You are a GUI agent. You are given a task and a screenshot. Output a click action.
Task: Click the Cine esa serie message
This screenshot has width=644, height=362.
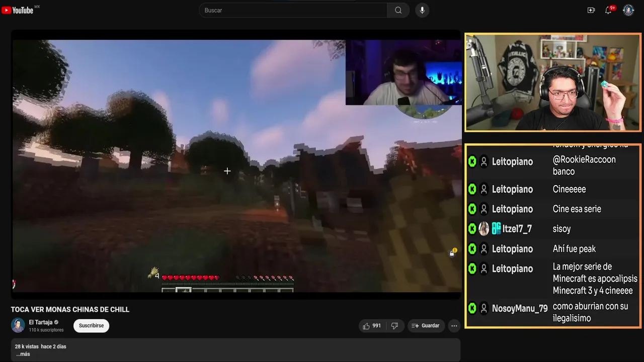tap(577, 209)
